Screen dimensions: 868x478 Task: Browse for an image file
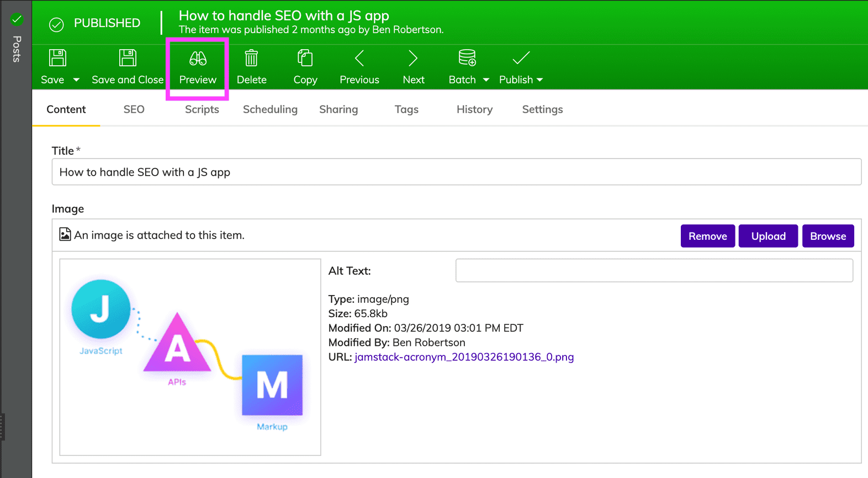(x=828, y=236)
